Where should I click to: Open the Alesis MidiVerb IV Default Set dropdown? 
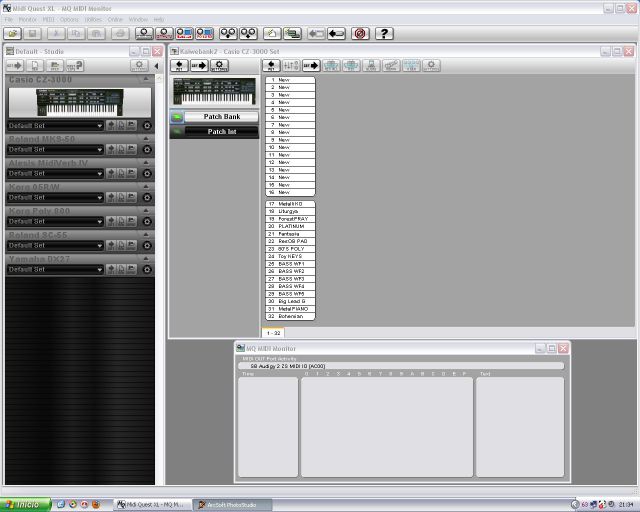tap(56, 174)
